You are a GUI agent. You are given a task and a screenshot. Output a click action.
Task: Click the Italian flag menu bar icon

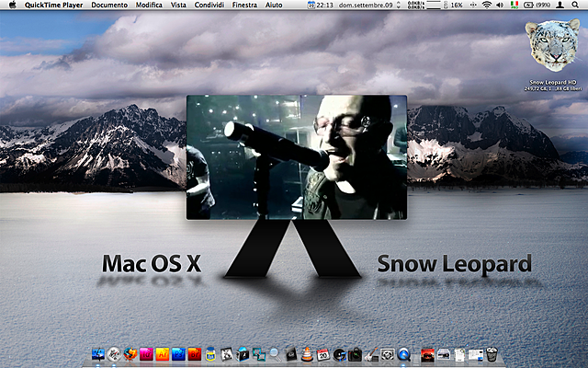514,5
